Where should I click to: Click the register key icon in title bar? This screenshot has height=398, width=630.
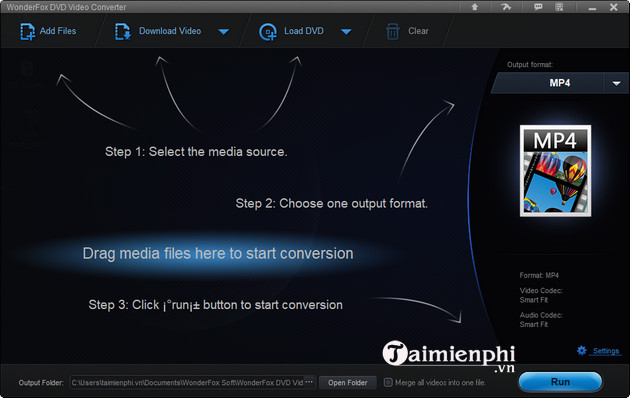tap(506, 7)
